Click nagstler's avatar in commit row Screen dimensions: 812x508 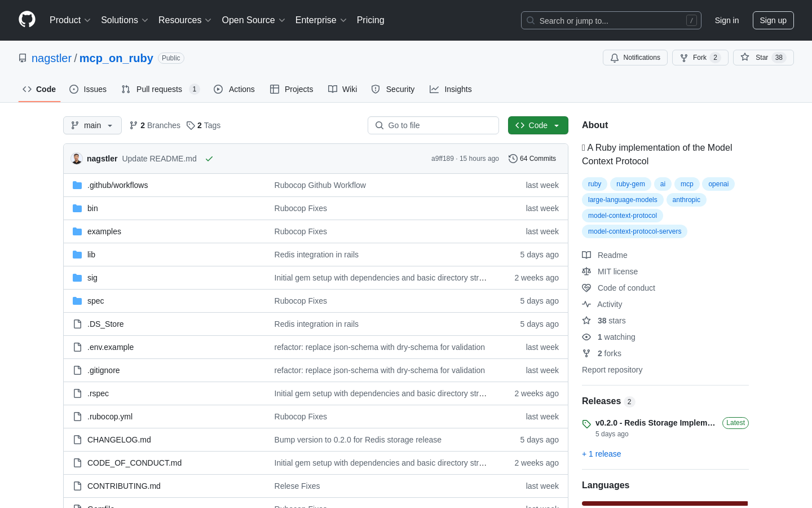77,159
